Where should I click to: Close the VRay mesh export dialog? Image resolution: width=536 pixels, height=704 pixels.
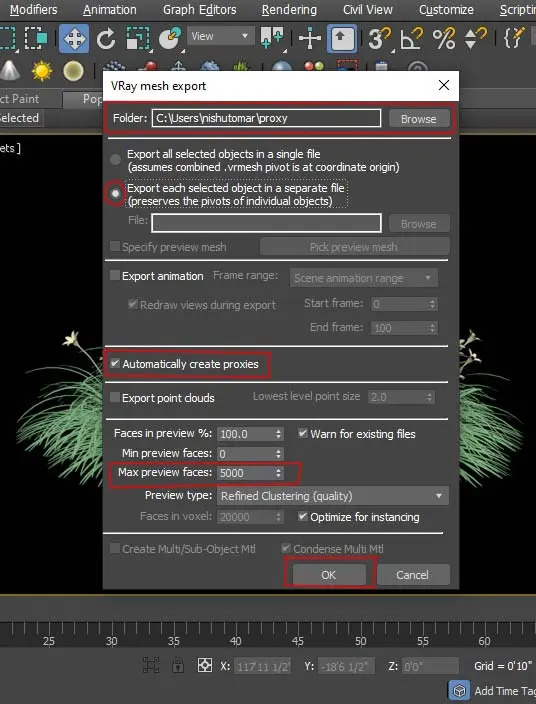444,85
